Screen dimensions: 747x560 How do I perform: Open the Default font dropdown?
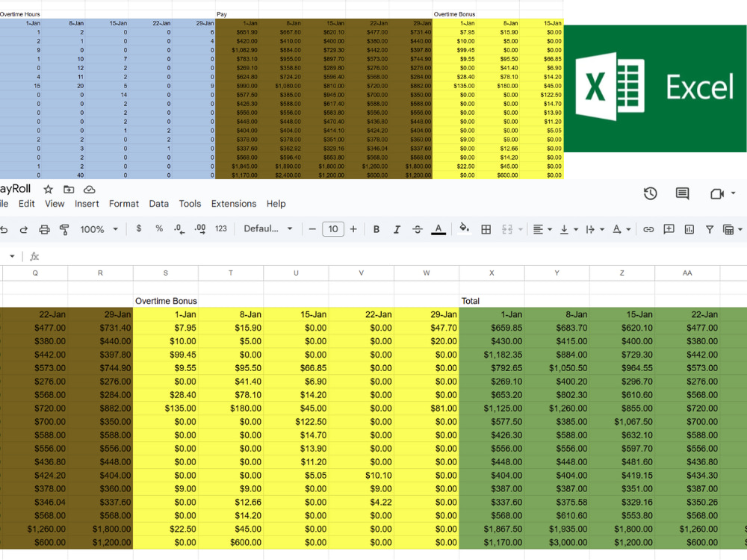[267, 228]
